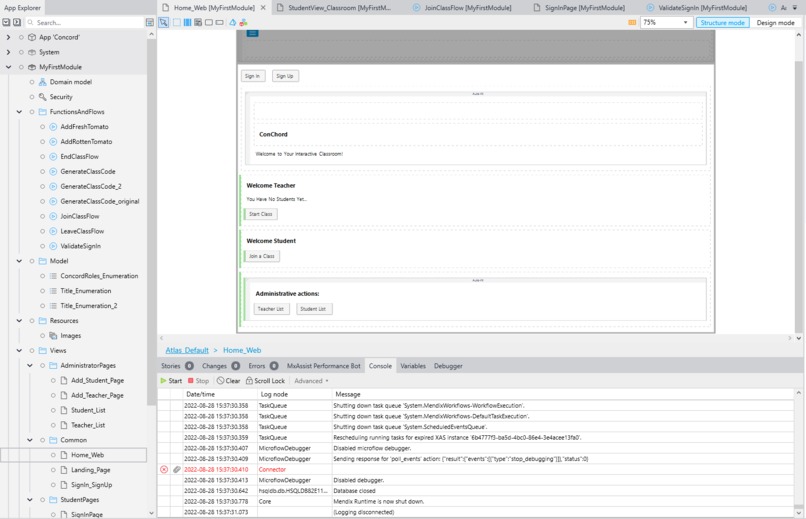Select GenerateClassCode_2 microflow in tree
Viewport: 806px width, 519px height.
[91, 187]
